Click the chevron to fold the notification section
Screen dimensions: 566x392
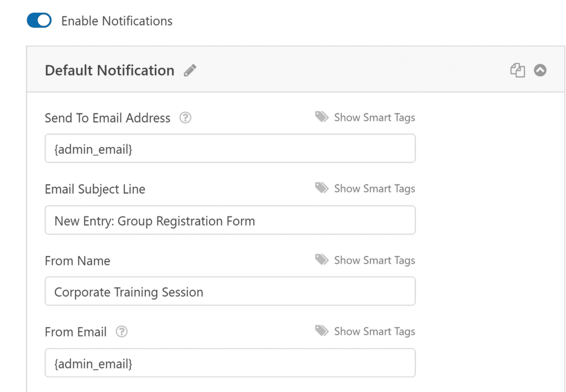(x=540, y=70)
